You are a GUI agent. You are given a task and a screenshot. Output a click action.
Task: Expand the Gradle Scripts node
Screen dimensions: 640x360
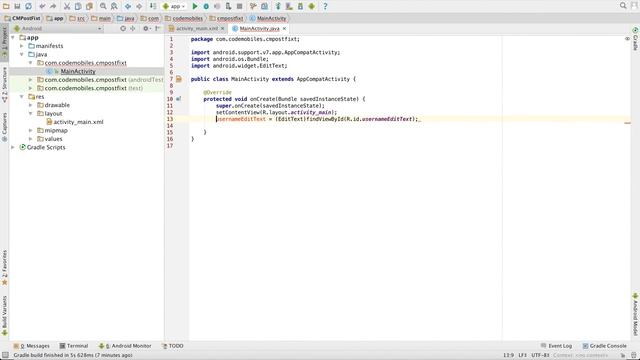[x=13, y=147]
